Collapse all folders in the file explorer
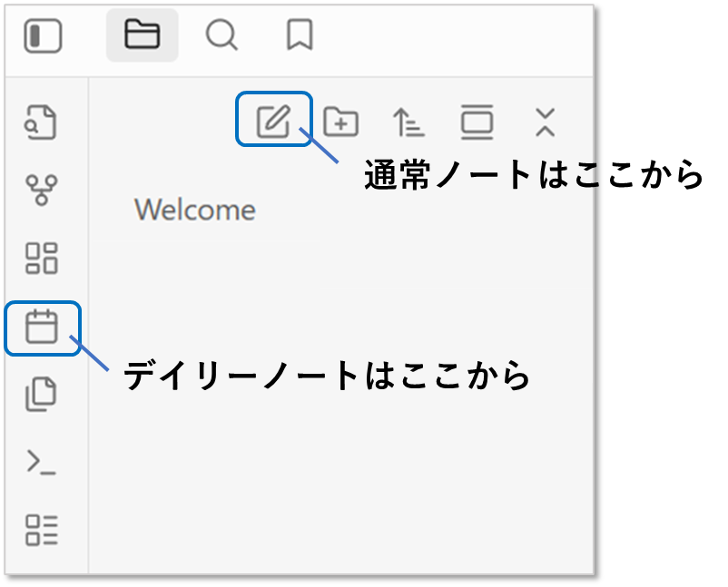728x587 pixels. click(545, 121)
